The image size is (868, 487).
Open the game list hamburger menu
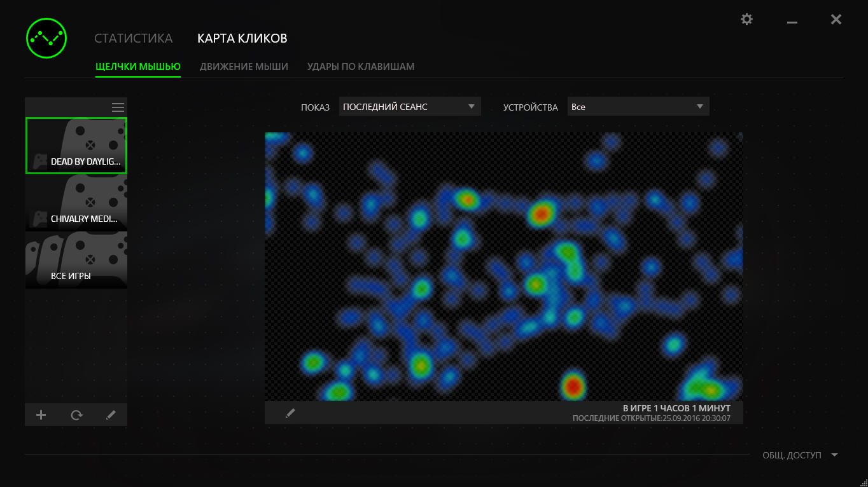[x=118, y=107]
